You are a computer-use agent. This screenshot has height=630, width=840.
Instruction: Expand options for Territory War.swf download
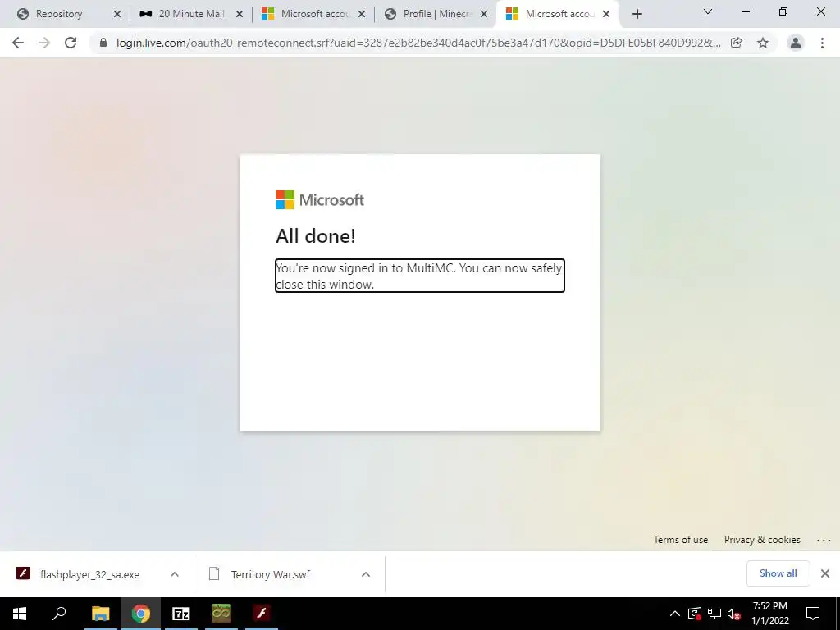click(x=366, y=574)
